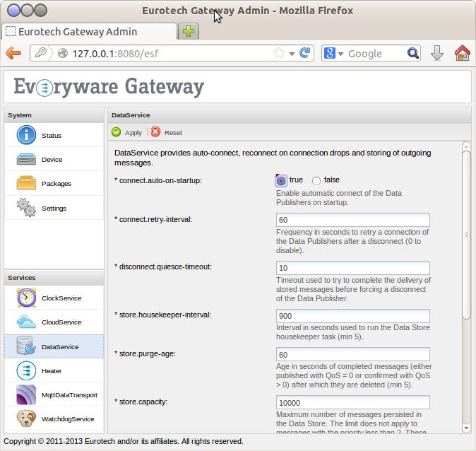The width and height of the screenshot is (476, 451).
Task: Select the Heater service icon
Action: click(26, 370)
